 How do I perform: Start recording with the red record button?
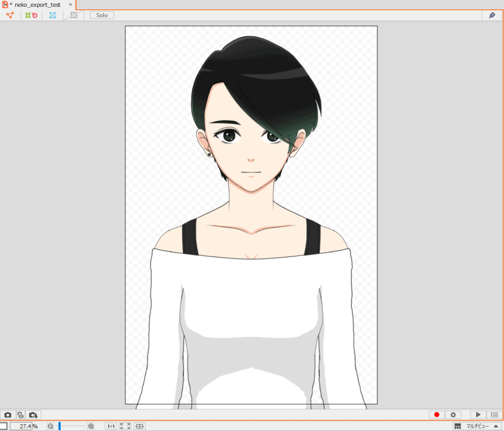tap(437, 415)
